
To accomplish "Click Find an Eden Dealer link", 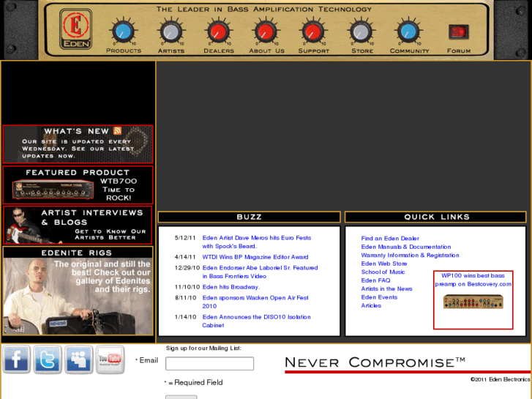I will (390, 239).
